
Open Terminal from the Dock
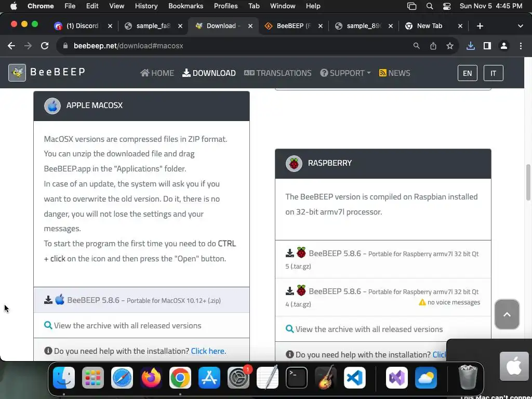[297, 378]
